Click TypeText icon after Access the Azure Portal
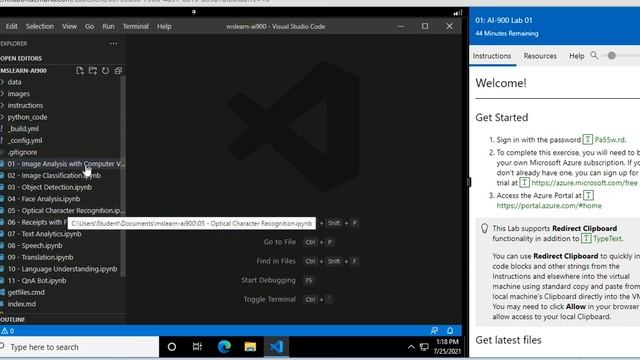 pos(588,196)
